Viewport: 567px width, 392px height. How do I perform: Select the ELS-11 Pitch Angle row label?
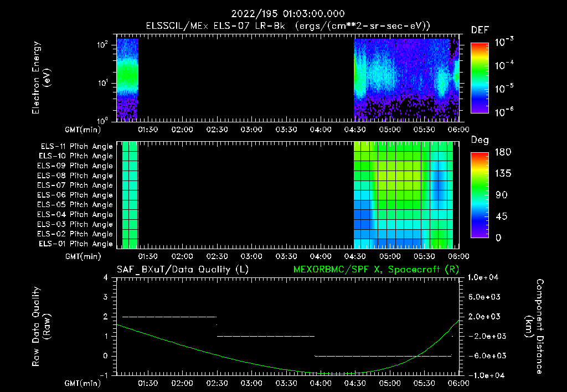tap(76, 147)
